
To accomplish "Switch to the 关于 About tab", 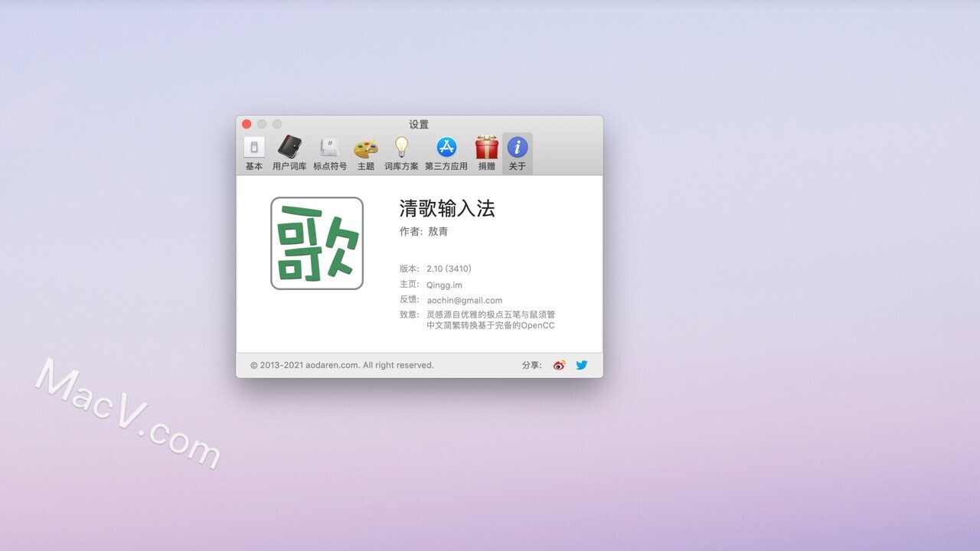I will [x=517, y=152].
